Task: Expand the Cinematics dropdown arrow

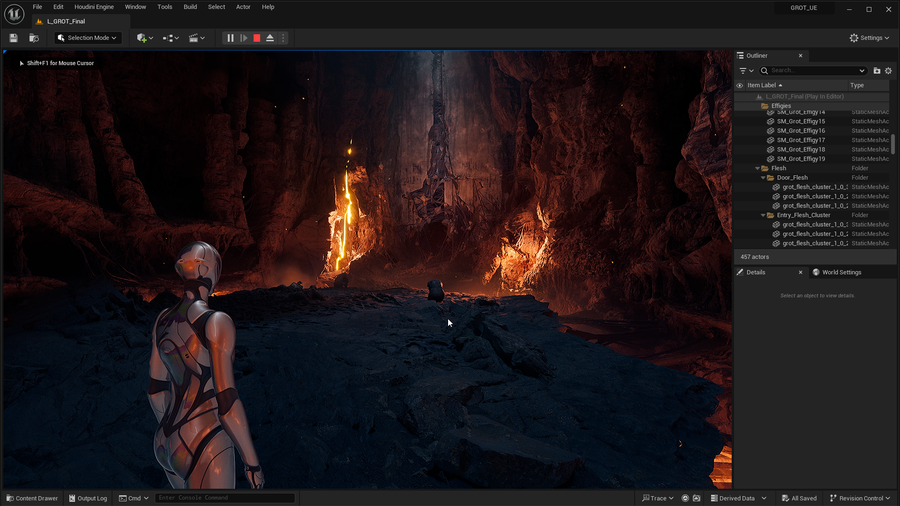Action: coord(203,38)
